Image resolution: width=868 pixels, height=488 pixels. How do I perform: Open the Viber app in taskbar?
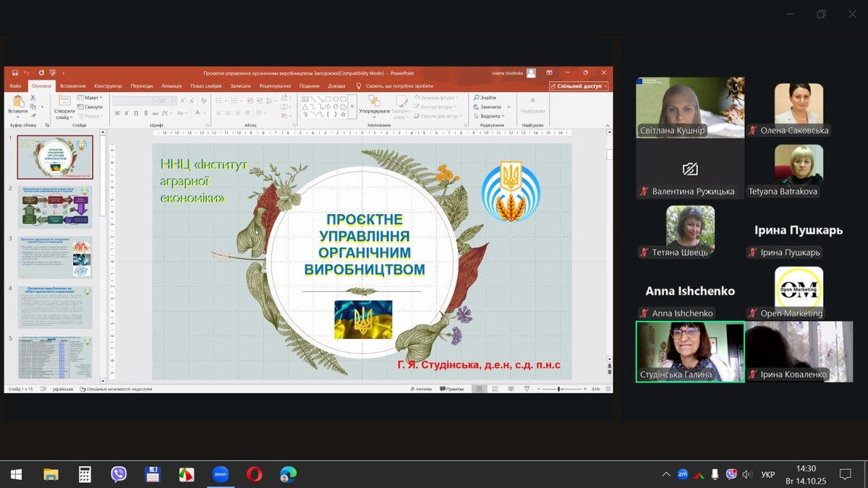click(x=119, y=474)
